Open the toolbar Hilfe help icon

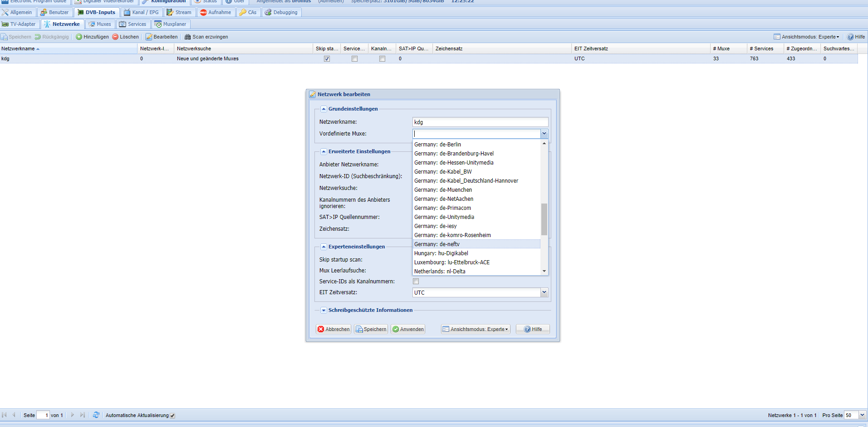(850, 37)
